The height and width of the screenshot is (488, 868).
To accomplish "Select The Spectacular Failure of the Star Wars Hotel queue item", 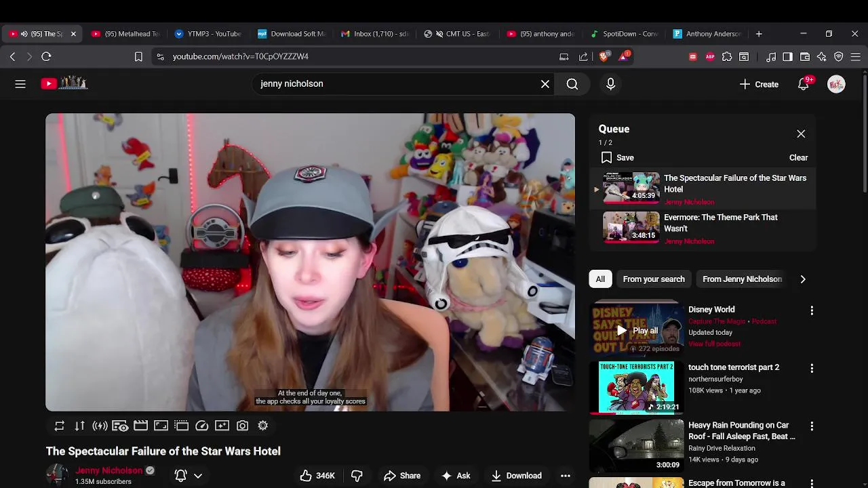I will point(702,189).
